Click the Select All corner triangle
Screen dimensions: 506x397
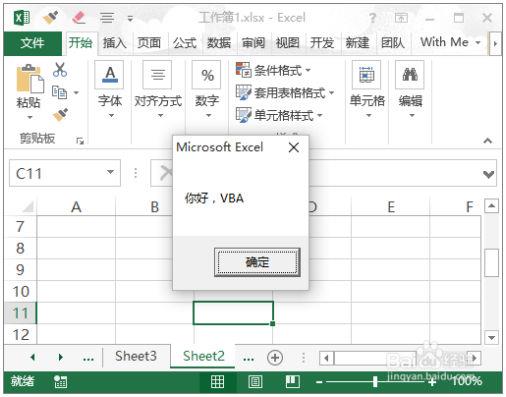(28, 207)
